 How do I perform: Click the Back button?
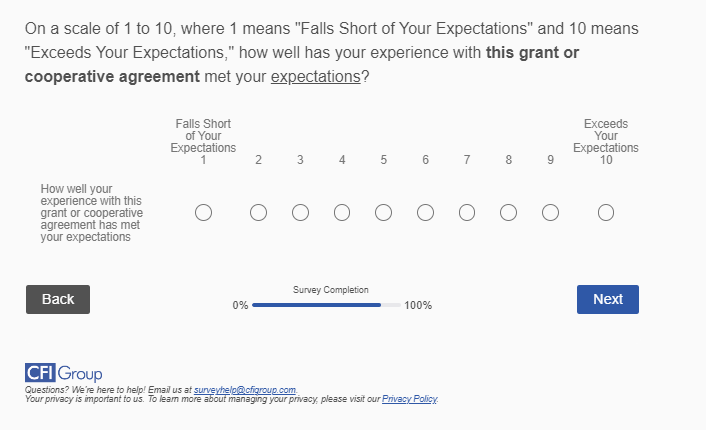[x=58, y=299]
